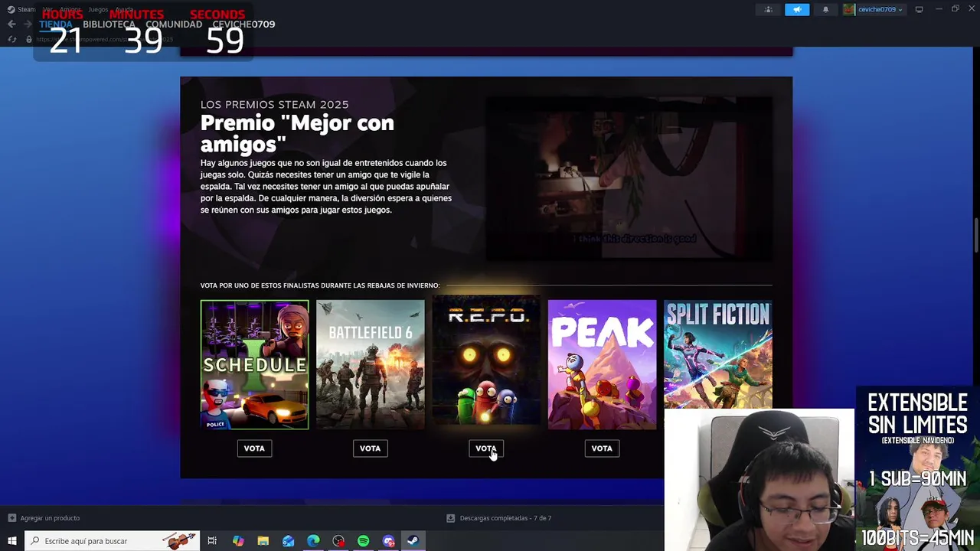Open Copilot from the taskbar
Viewport: 980px width, 551px height.
coord(238,541)
